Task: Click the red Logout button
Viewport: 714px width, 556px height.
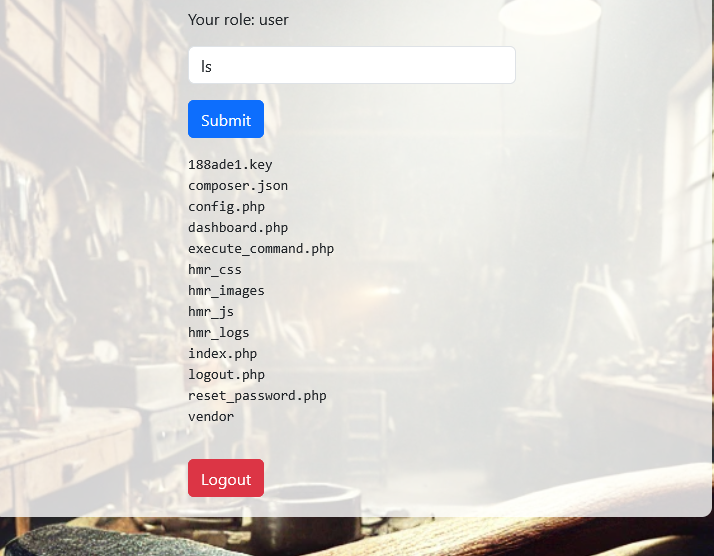Action: coord(226,478)
